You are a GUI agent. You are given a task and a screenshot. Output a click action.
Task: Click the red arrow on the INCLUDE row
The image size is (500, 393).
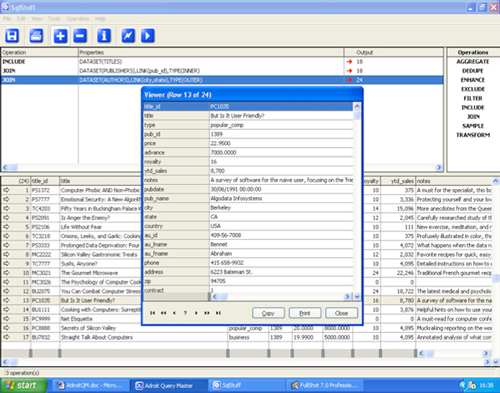coord(349,62)
